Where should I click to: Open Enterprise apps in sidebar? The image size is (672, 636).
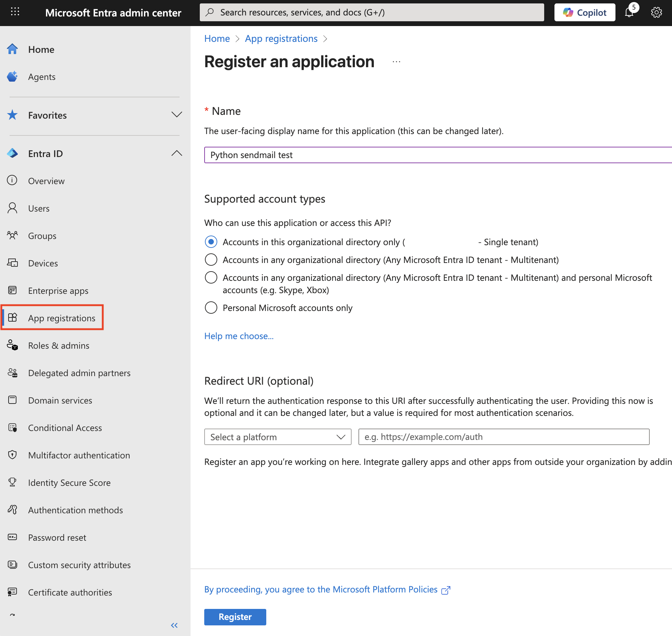[x=58, y=291]
